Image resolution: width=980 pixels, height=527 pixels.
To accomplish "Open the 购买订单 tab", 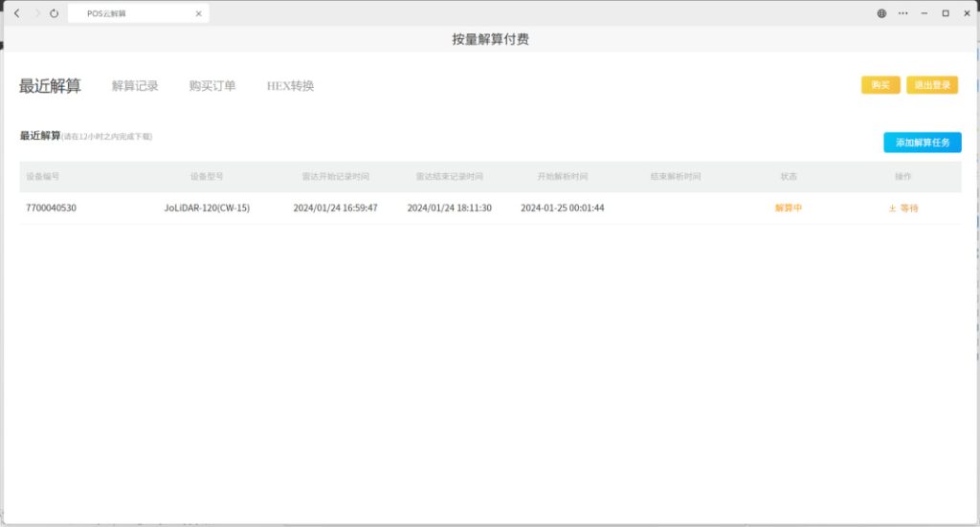I will (212, 86).
